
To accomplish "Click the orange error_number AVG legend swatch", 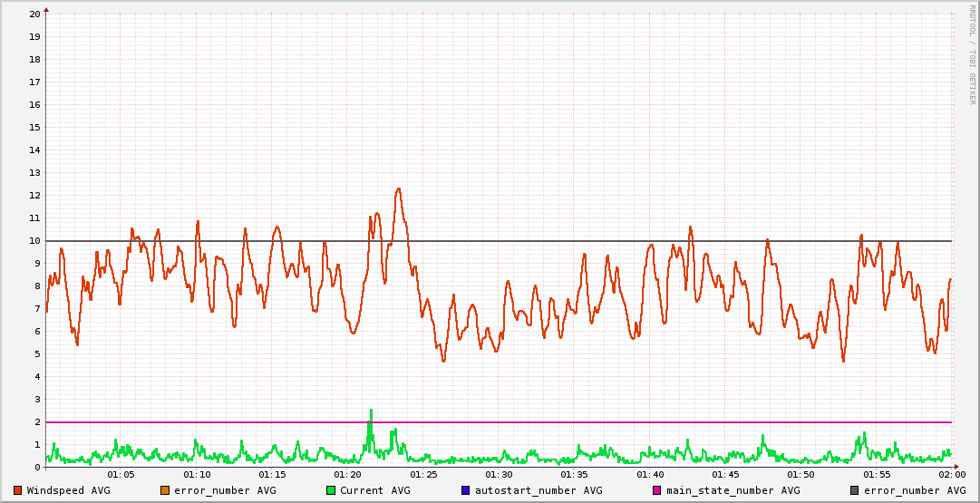I will [x=164, y=490].
